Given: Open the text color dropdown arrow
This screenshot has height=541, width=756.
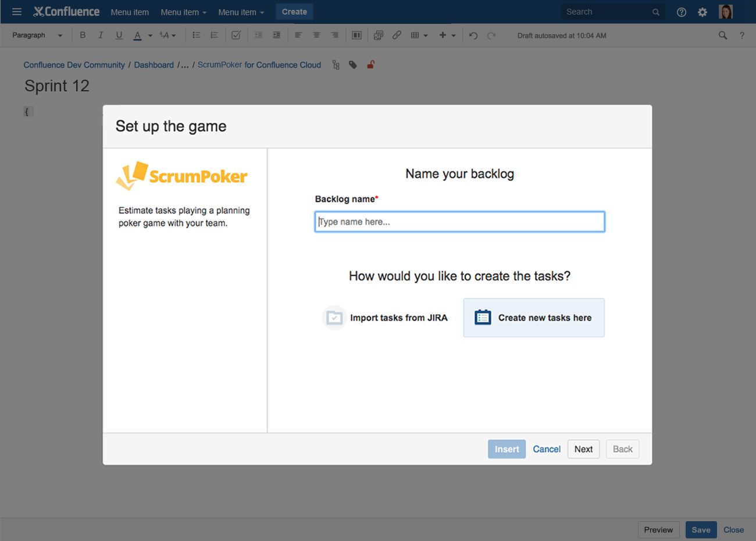Looking at the screenshot, I should [x=150, y=36].
